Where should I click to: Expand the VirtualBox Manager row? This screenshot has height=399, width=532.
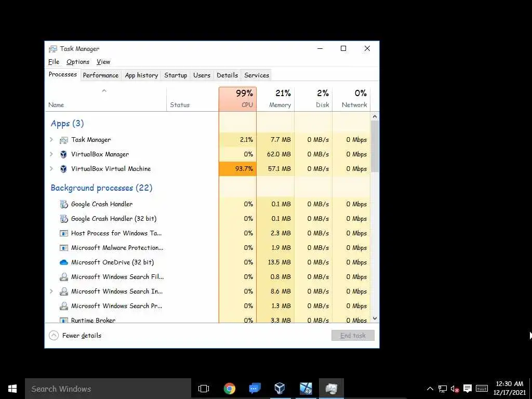51,154
